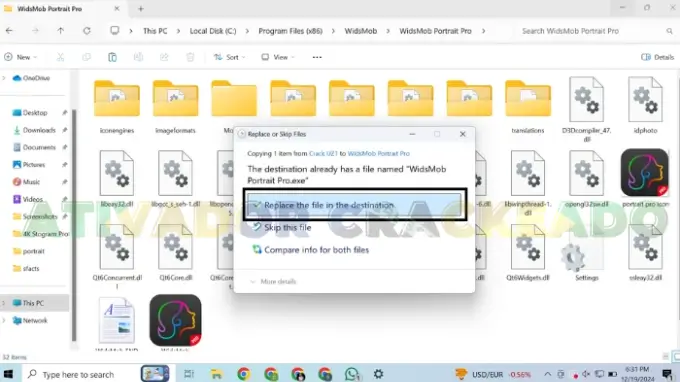Open Pictures in the sidebar
Image resolution: width=680 pixels, height=382 pixels.
33,165
